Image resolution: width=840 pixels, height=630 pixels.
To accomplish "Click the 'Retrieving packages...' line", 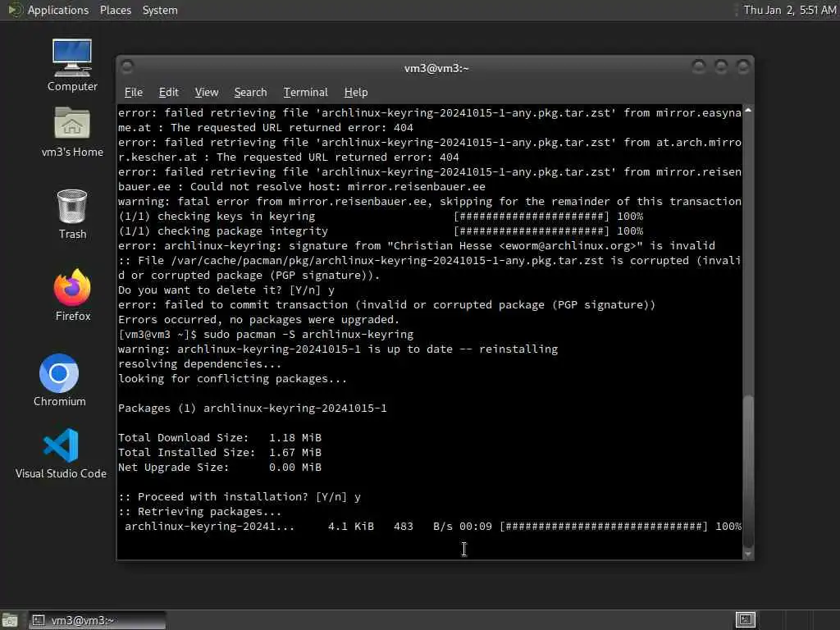I will coord(200,512).
